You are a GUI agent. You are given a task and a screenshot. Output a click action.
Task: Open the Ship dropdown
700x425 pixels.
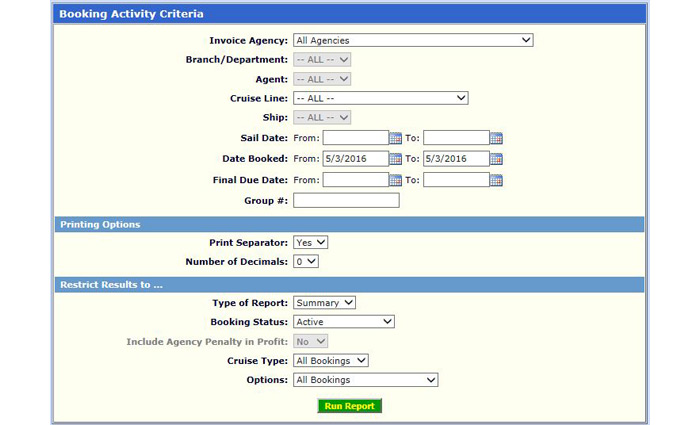[x=322, y=118]
